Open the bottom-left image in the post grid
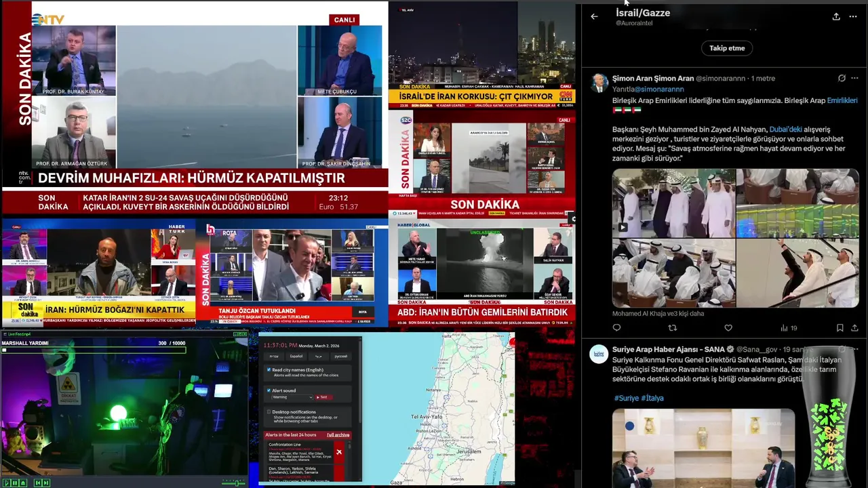Image resolution: width=868 pixels, height=488 pixels. [673, 272]
